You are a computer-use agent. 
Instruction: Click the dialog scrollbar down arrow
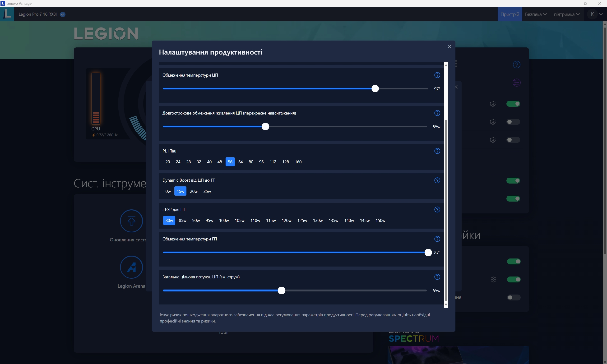pyautogui.click(x=446, y=305)
